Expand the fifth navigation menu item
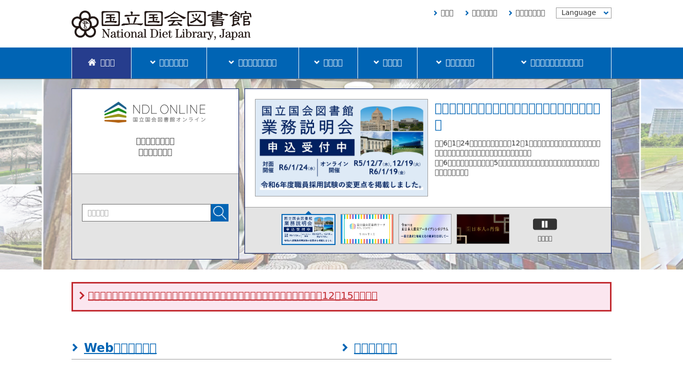The width and height of the screenshot is (683, 384). 387,63
